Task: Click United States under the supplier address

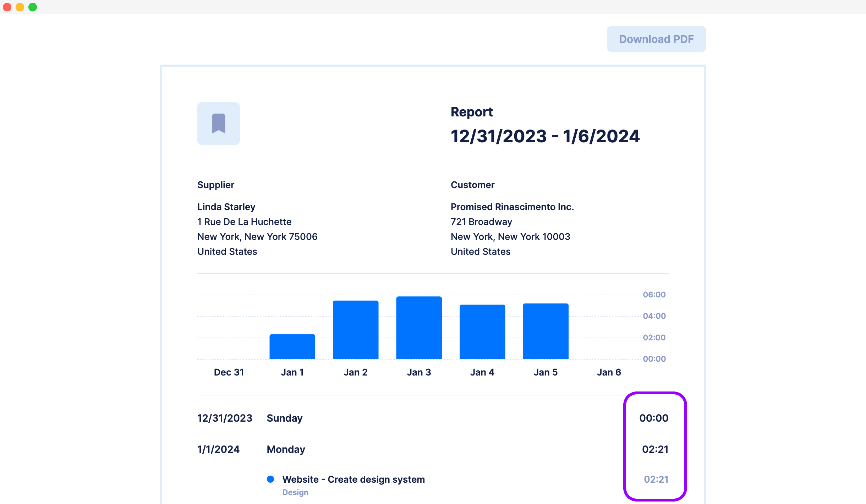Action: point(227,252)
